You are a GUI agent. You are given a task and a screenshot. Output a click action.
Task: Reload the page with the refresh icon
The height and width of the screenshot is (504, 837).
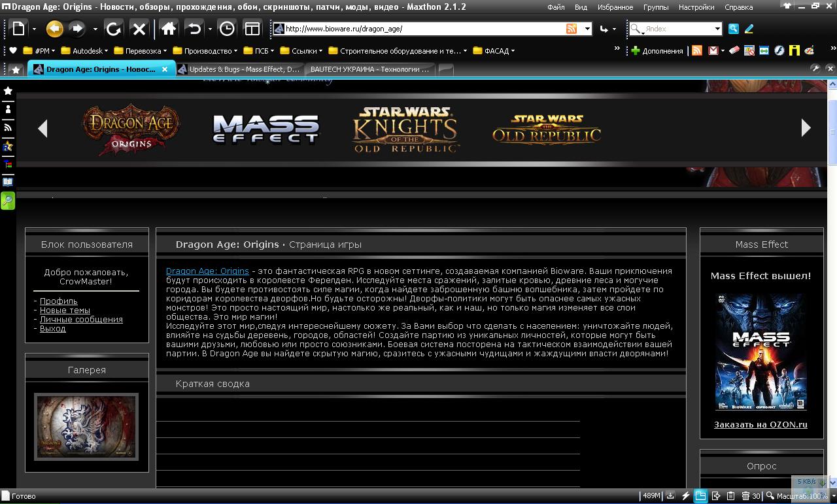[x=113, y=29]
